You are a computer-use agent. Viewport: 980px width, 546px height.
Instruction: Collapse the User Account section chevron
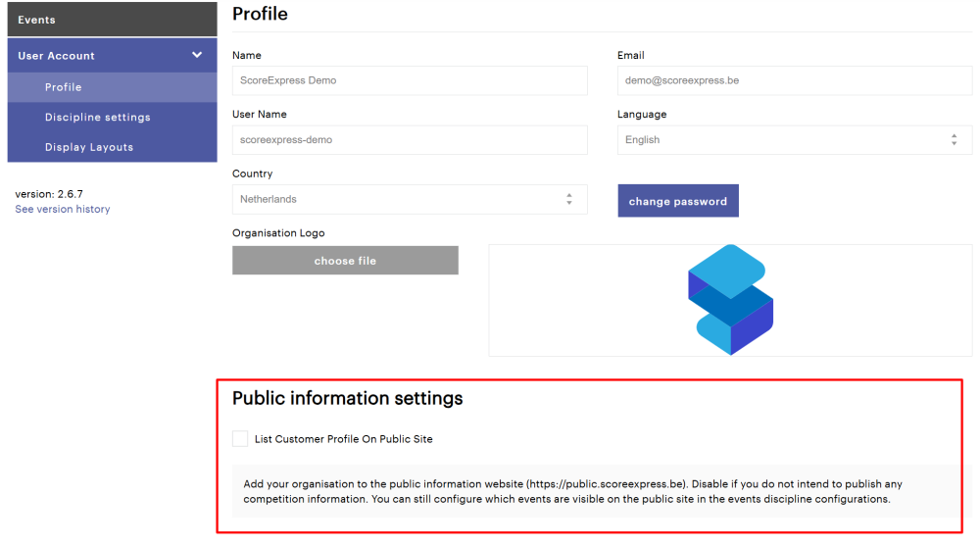(197, 55)
